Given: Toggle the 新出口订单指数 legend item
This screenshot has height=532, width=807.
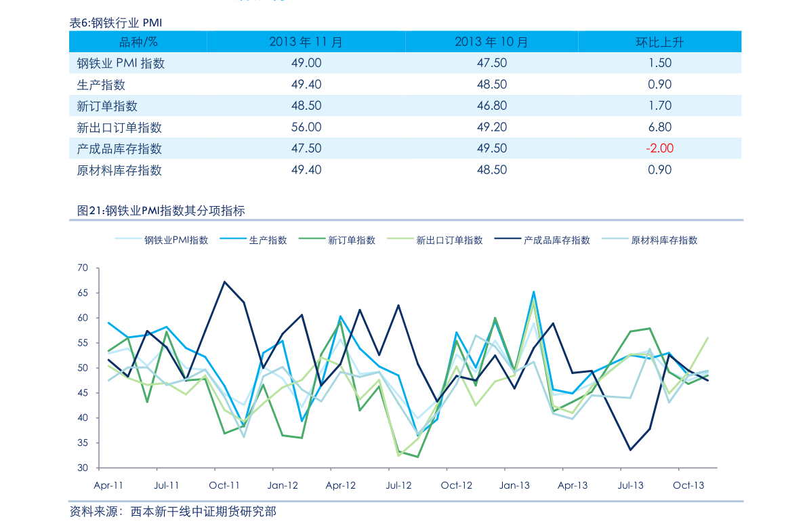Looking at the screenshot, I should point(449,240).
